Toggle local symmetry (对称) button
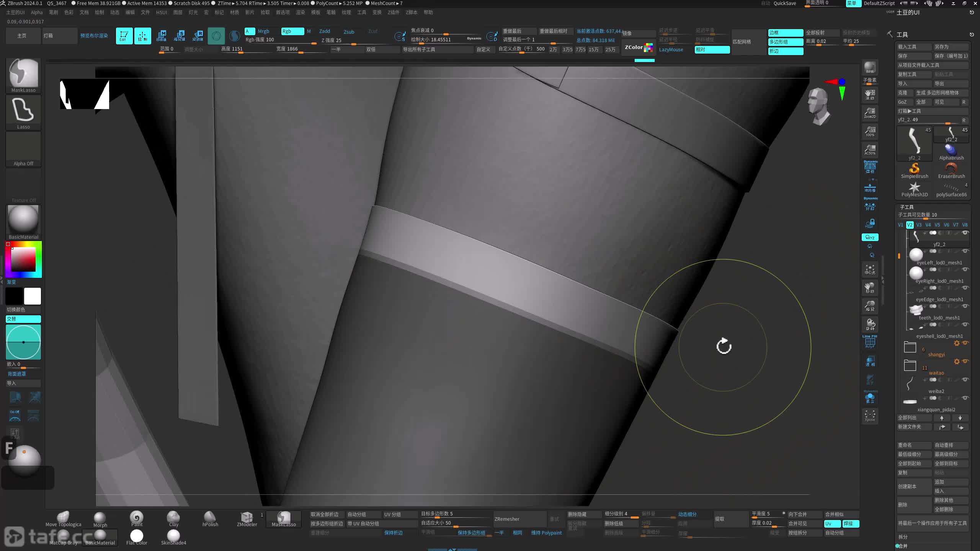The height and width of the screenshot is (551, 980). 870,204
